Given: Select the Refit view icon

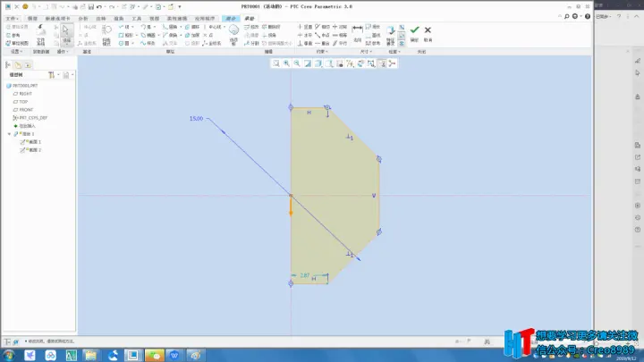Looking at the screenshot, I should [276, 63].
